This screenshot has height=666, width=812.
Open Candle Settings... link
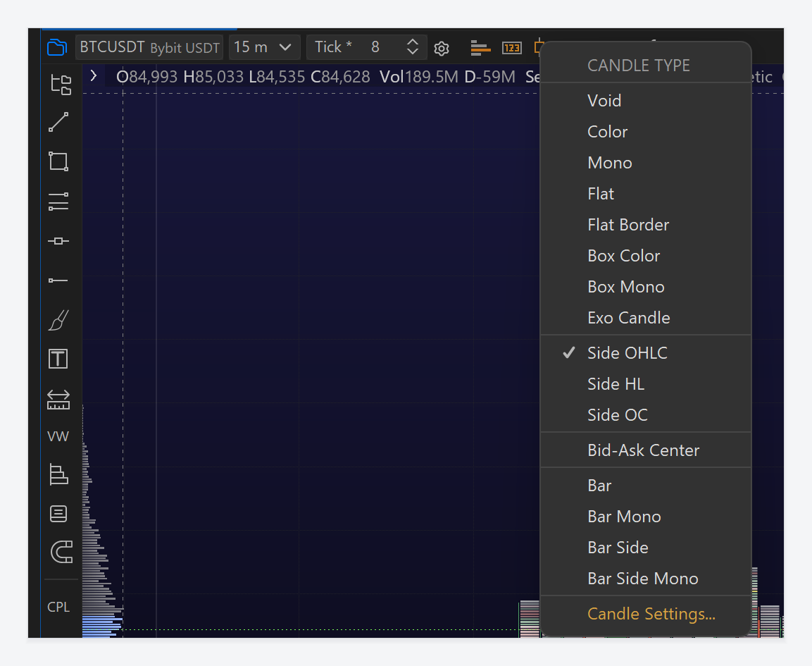coord(651,614)
